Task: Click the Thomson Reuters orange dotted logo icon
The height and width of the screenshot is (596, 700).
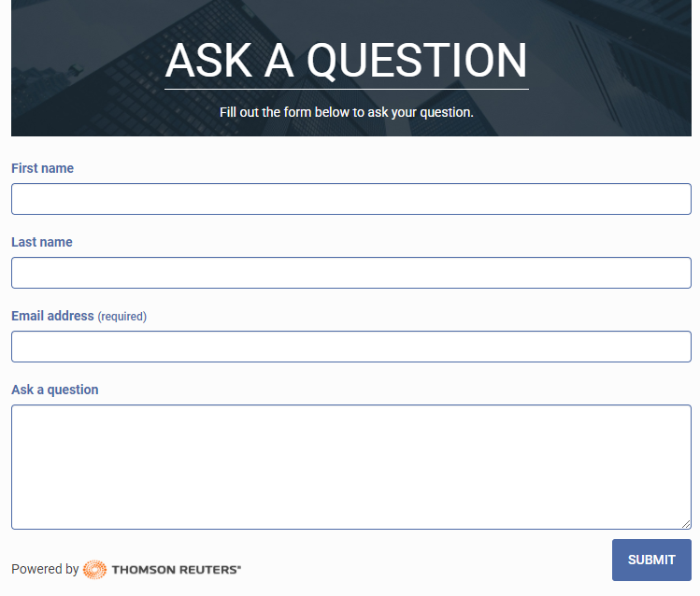Action: [94, 569]
